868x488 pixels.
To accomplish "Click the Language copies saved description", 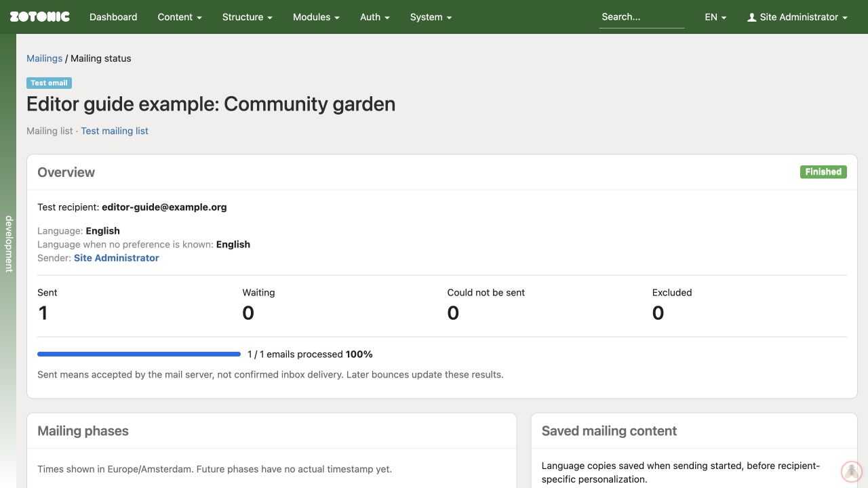I will [x=681, y=472].
